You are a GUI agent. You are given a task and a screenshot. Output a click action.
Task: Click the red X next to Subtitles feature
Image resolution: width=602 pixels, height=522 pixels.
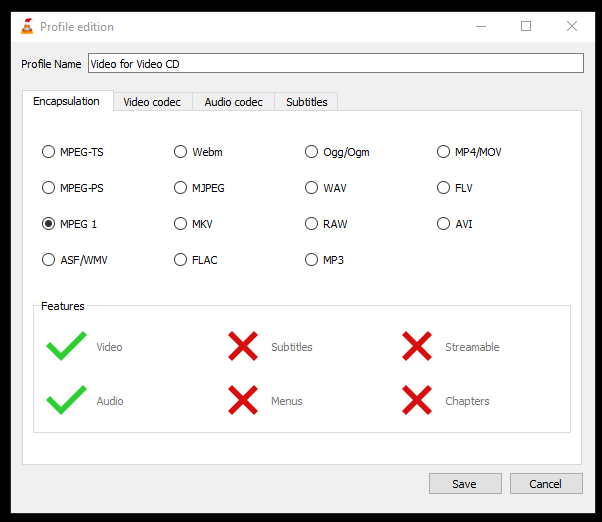[243, 346]
